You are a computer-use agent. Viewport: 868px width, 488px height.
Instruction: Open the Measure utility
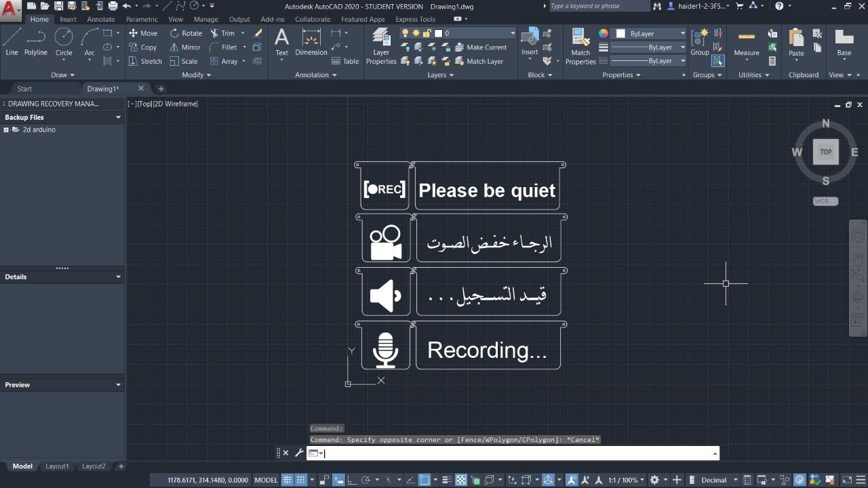tap(747, 42)
